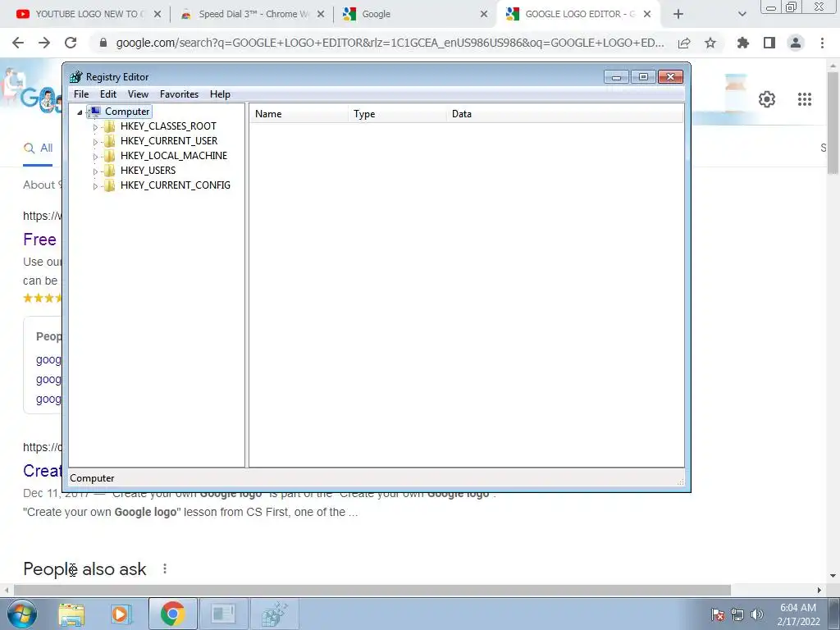The height and width of the screenshot is (630, 840).
Task: Click the Chrome horizontal scrollbar
Action: pyautogui.click(x=372, y=590)
